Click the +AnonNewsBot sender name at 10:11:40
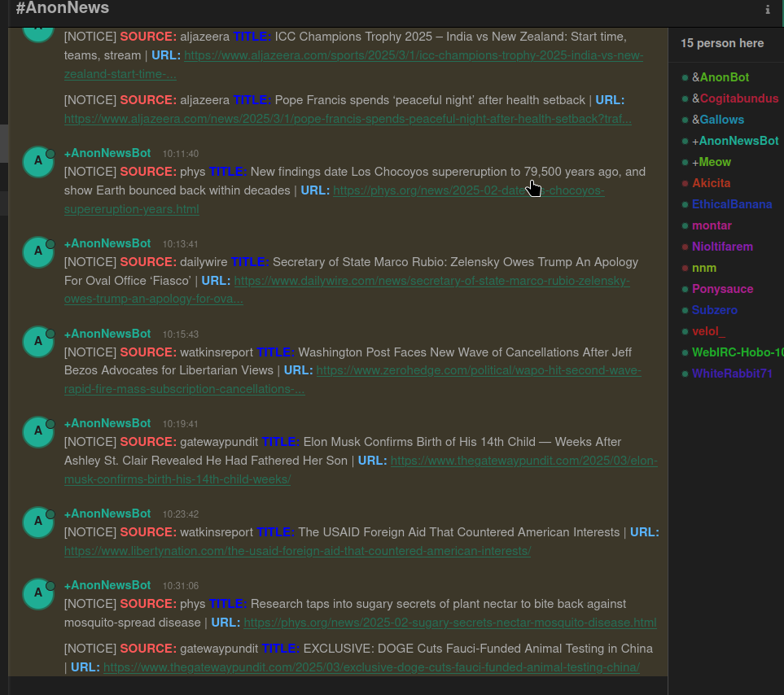The width and height of the screenshot is (784, 695). tap(107, 153)
